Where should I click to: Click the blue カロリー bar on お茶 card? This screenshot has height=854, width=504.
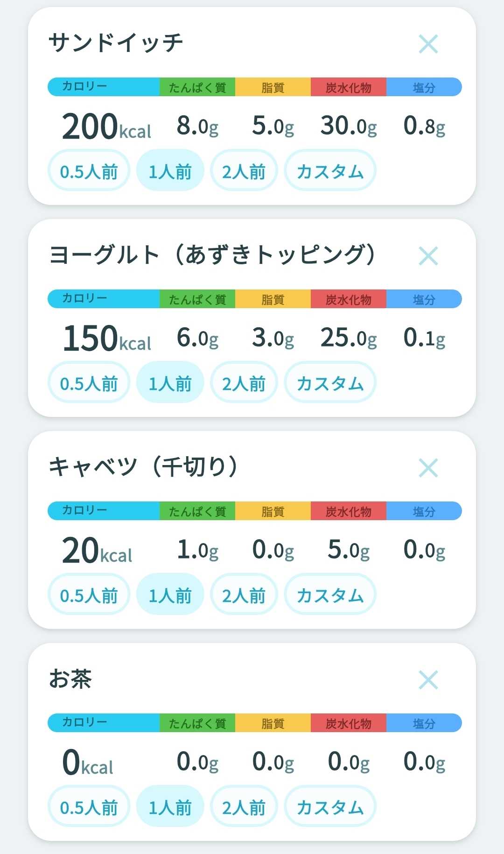tap(104, 723)
